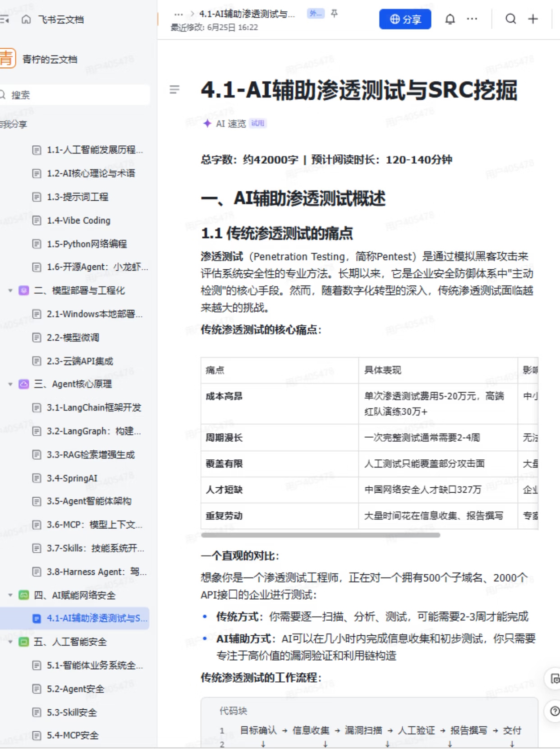Screen dimensions: 560x749
Task: Collapse 五、人工智能安全 section arrow
Action: (10, 642)
